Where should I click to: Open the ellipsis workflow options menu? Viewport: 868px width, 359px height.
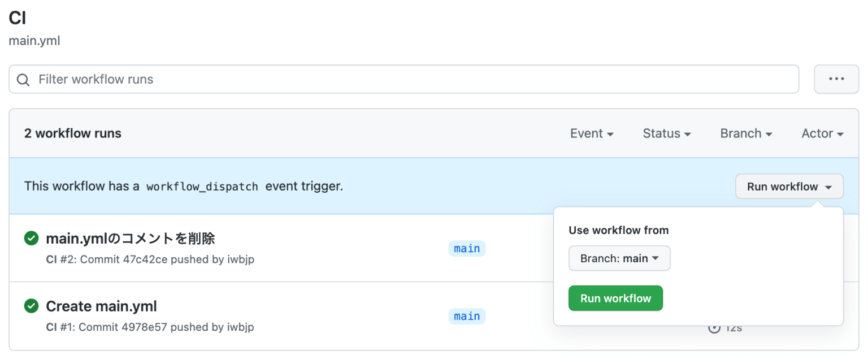836,79
